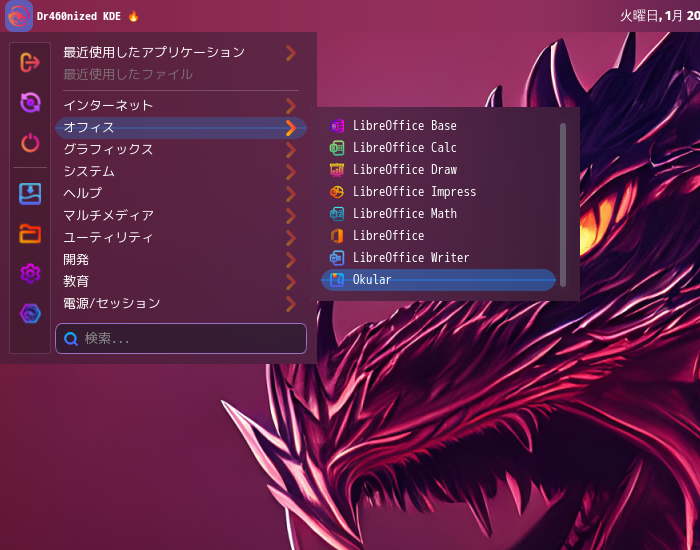Click the office submenu scrollbar

pyautogui.click(x=563, y=205)
